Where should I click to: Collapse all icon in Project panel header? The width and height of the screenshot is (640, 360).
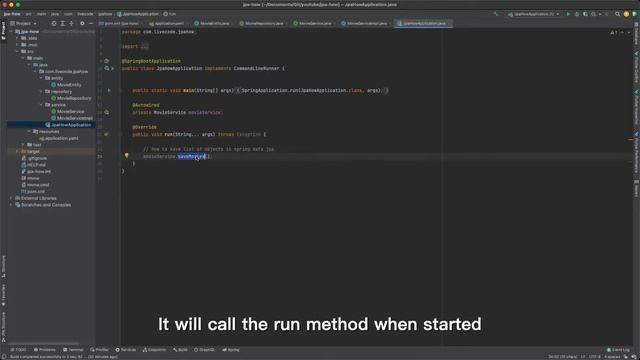click(x=71, y=24)
